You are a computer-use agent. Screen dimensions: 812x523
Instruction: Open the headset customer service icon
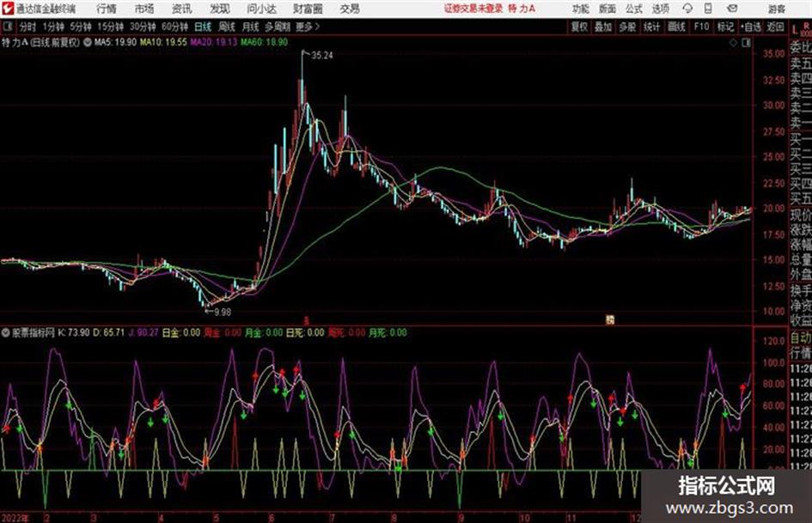[687, 9]
